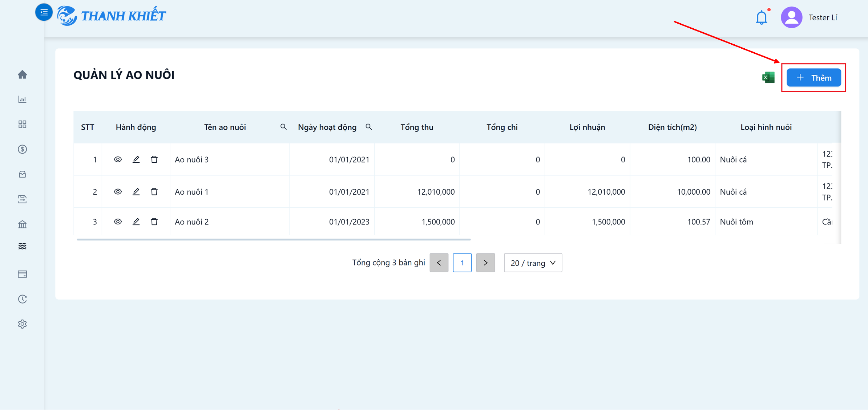This screenshot has height=410, width=868.
Task: Select the water waves pond menu item
Action: pos(23,246)
